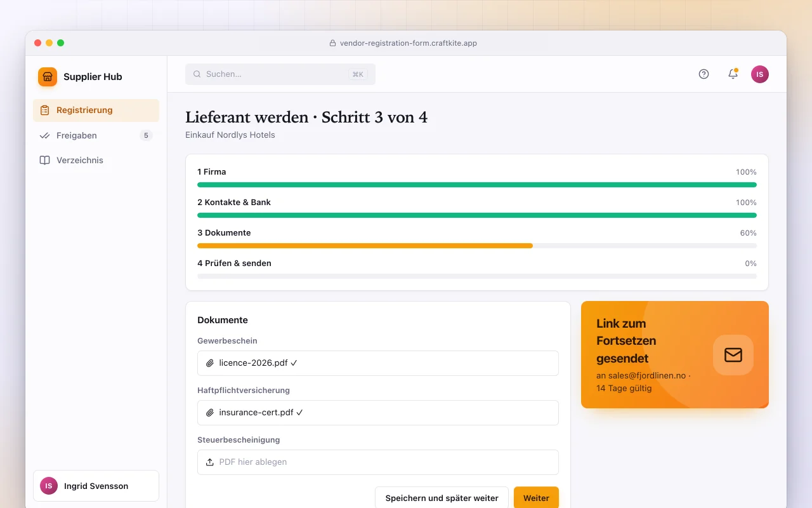The image size is (812, 508).
Task: Select the 4 Prüfen & senden step label
Action: point(234,264)
